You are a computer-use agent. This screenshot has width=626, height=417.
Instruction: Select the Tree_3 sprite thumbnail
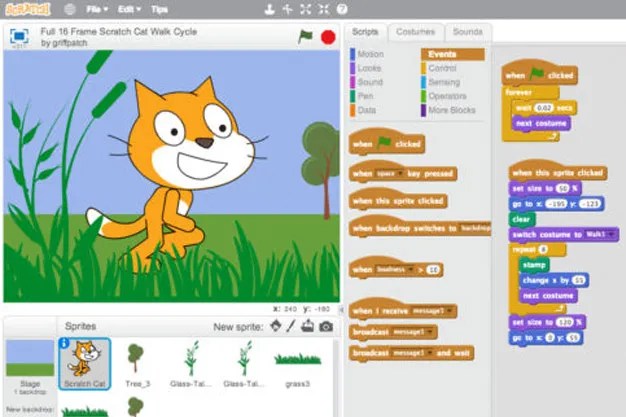(137, 363)
